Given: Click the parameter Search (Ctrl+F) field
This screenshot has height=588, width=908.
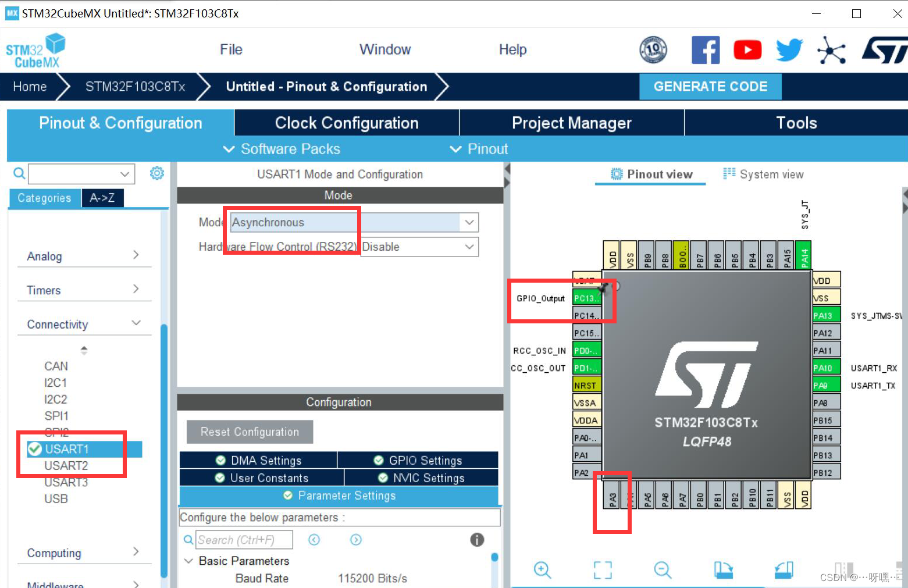Looking at the screenshot, I should (x=244, y=540).
